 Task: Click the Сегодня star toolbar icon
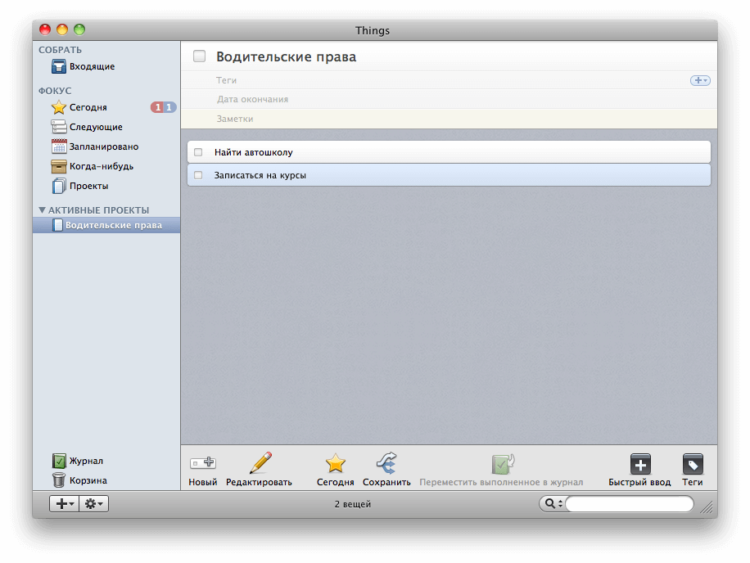click(335, 463)
